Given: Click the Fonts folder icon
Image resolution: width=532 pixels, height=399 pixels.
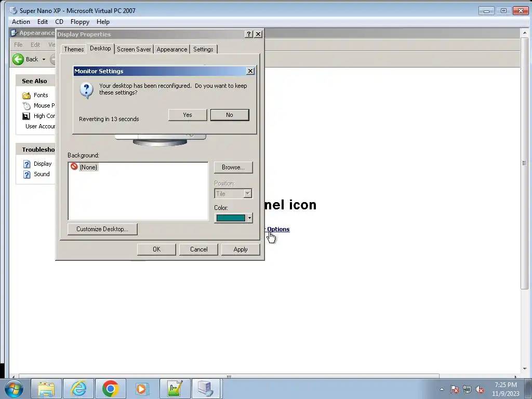Looking at the screenshot, I should point(26,96).
